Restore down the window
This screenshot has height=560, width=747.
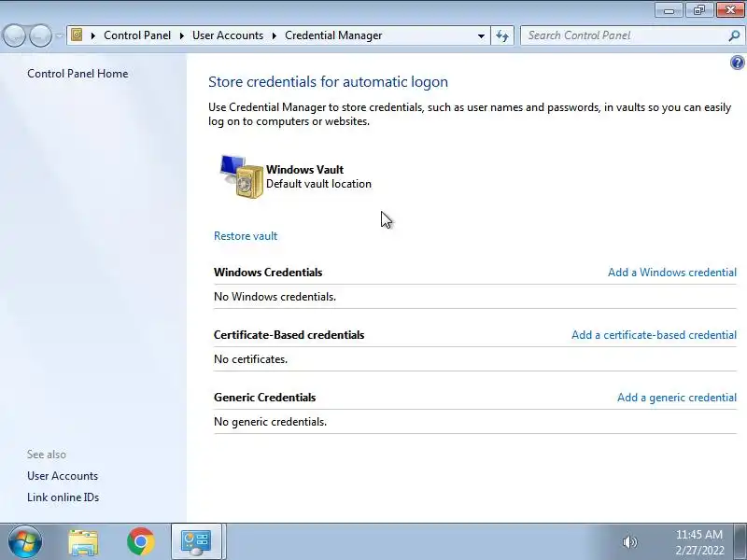point(698,10)
